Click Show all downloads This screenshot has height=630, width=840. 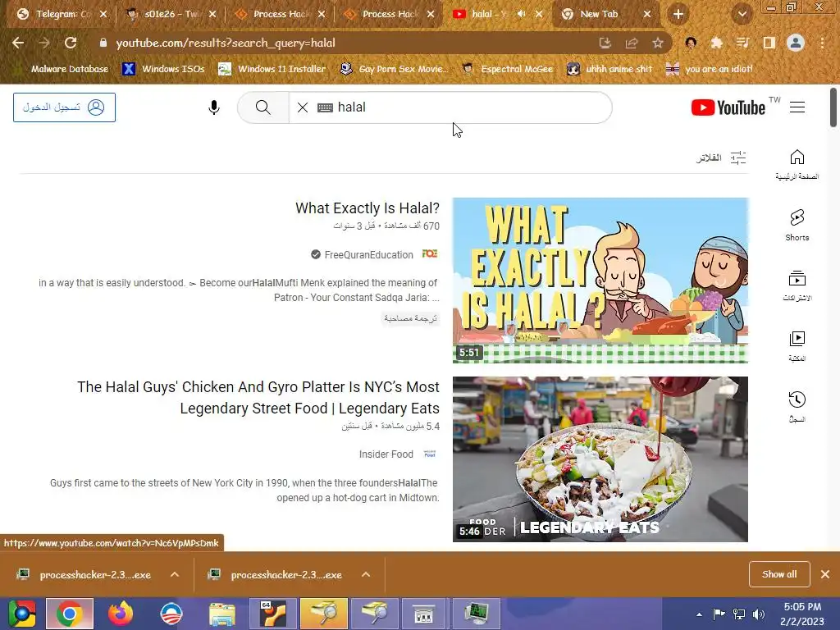[779, 574]
